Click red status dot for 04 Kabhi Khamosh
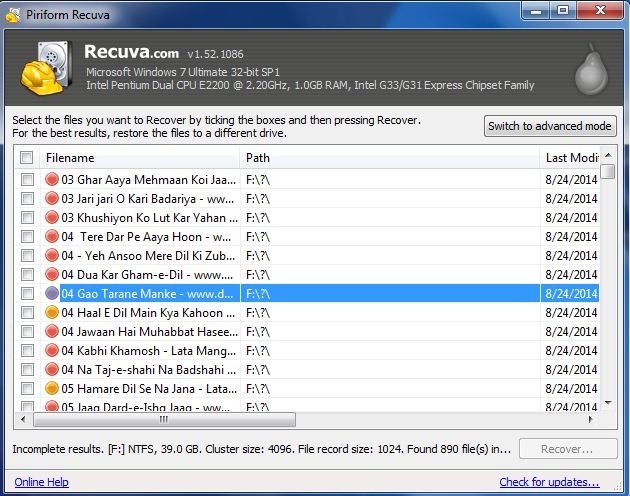 coord(52,350)
